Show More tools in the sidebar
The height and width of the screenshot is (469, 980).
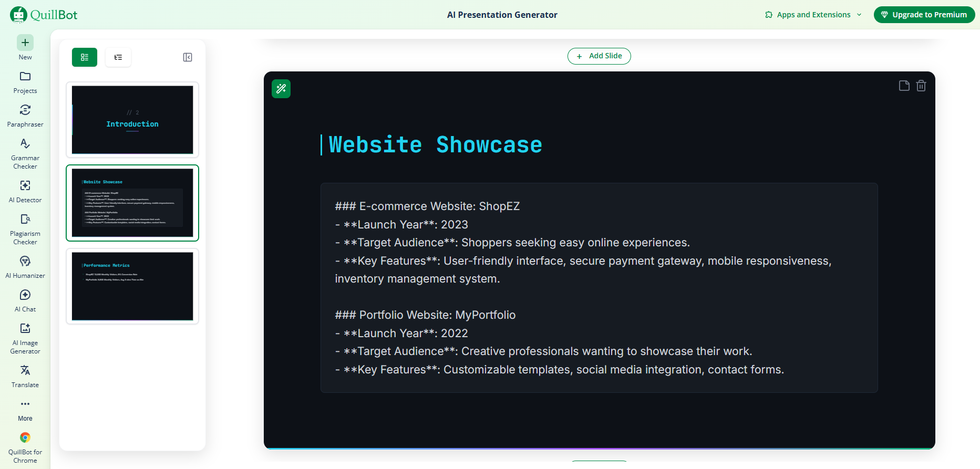[x=25, y=410]
